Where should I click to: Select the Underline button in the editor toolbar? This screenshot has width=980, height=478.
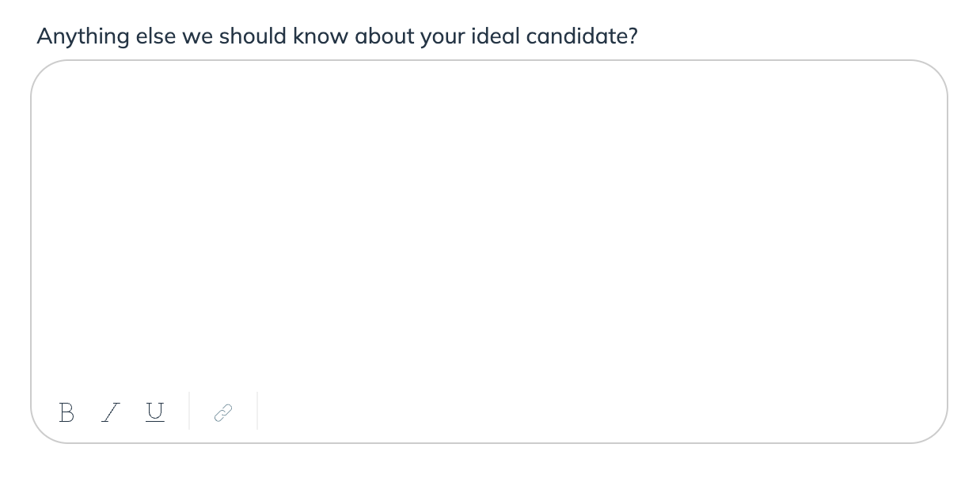[155, 412]
